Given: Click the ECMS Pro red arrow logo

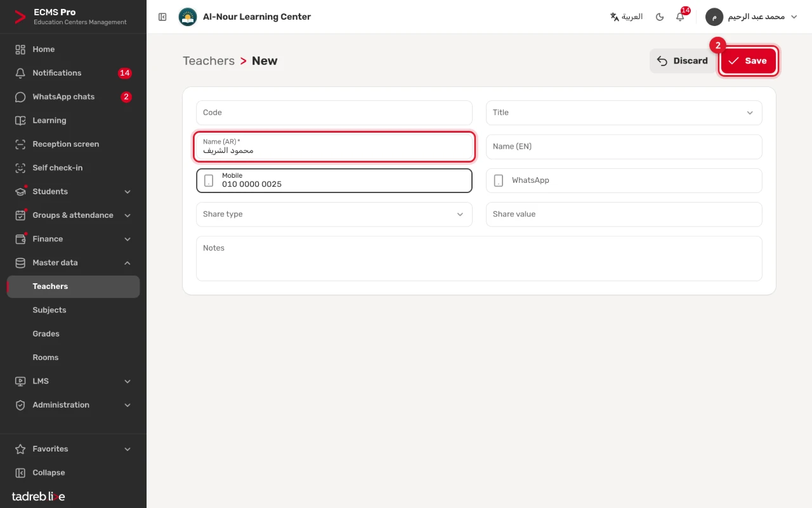Looking at the screenshot, I should click(x=20, y=17).
